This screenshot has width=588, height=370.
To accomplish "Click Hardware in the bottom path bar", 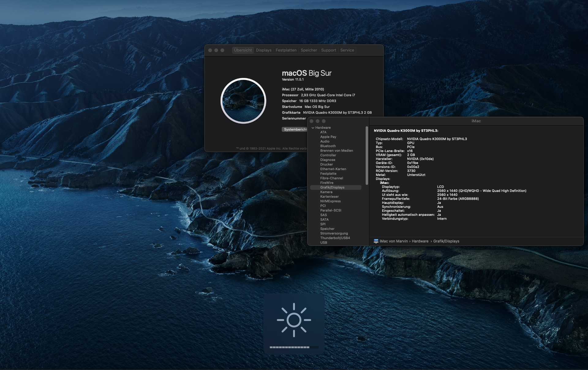I will [x=420, y=241].
